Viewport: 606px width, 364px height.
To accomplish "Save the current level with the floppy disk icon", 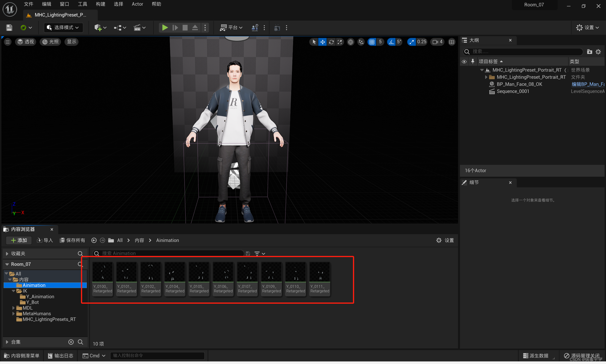I will [x=9, y=27].
